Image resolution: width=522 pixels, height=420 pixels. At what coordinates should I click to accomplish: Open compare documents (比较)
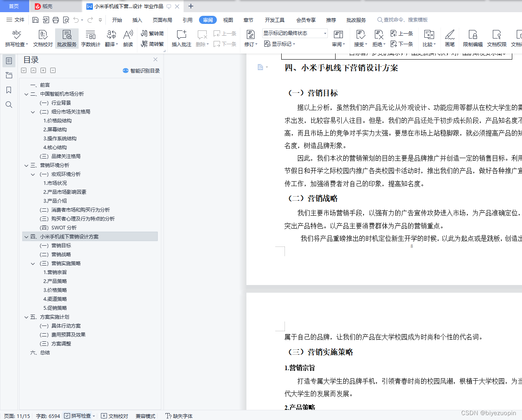[x=429, y=38]
